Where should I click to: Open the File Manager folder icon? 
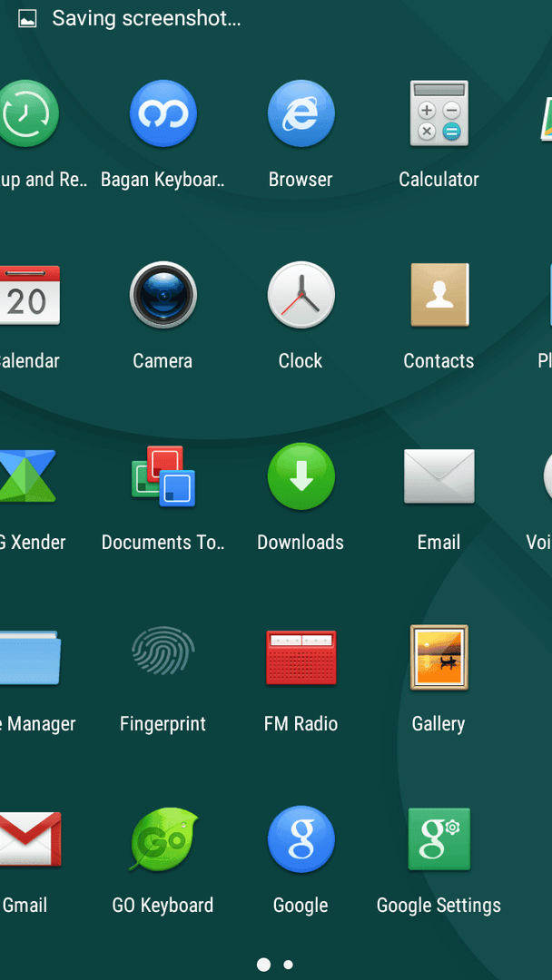[x=29, y=658]
